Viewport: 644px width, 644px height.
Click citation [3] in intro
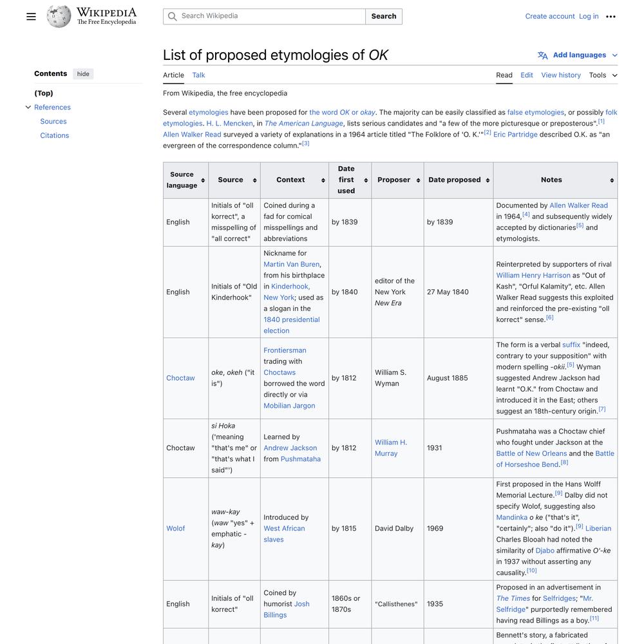[x=305, y=144]
